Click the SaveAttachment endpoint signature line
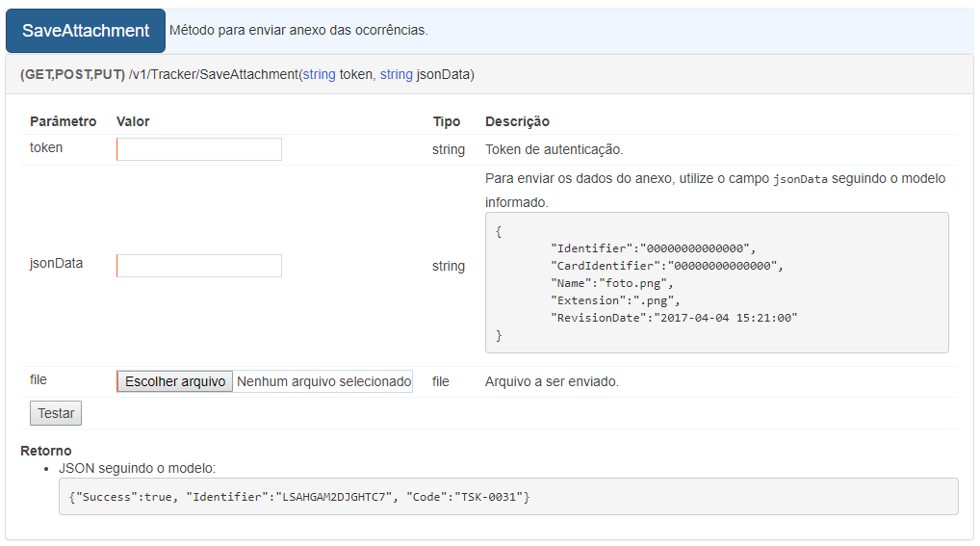980x546 pixels. point(247,74)
